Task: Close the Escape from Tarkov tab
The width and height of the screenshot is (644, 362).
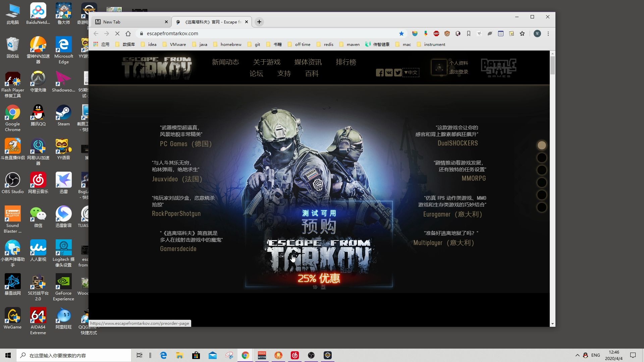Action: tap(247, 22)
